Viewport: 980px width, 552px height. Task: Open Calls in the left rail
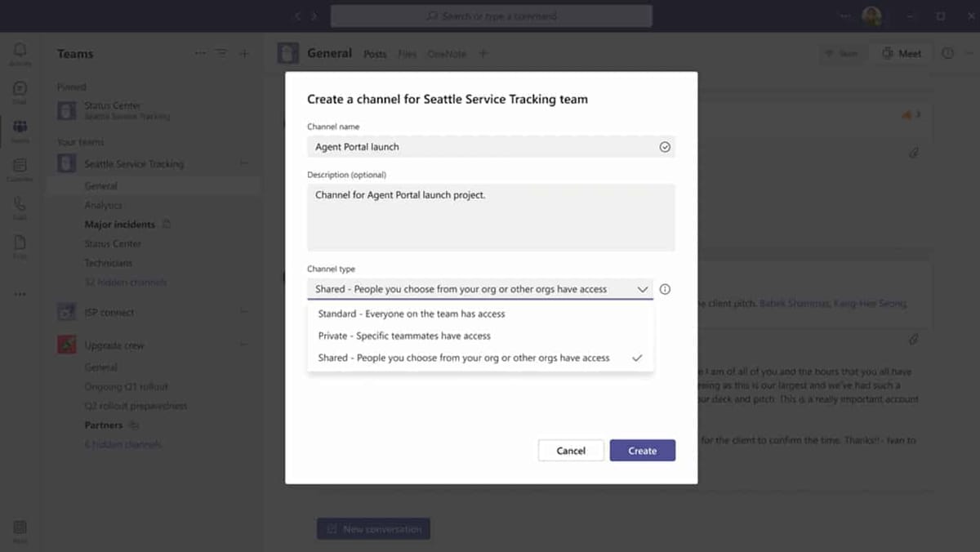pyautogui.click(x=20, y=207)
